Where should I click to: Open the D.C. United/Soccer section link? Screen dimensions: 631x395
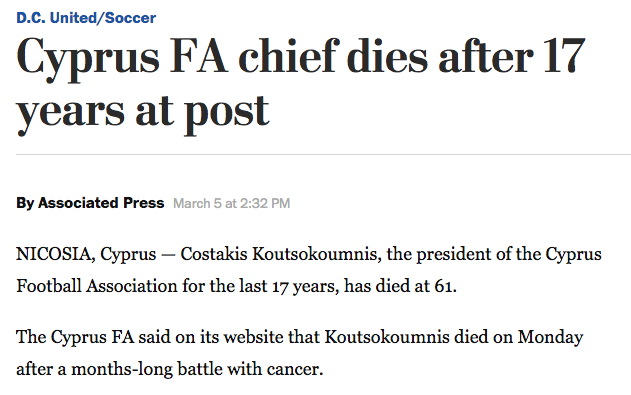(x=86, y=18)
